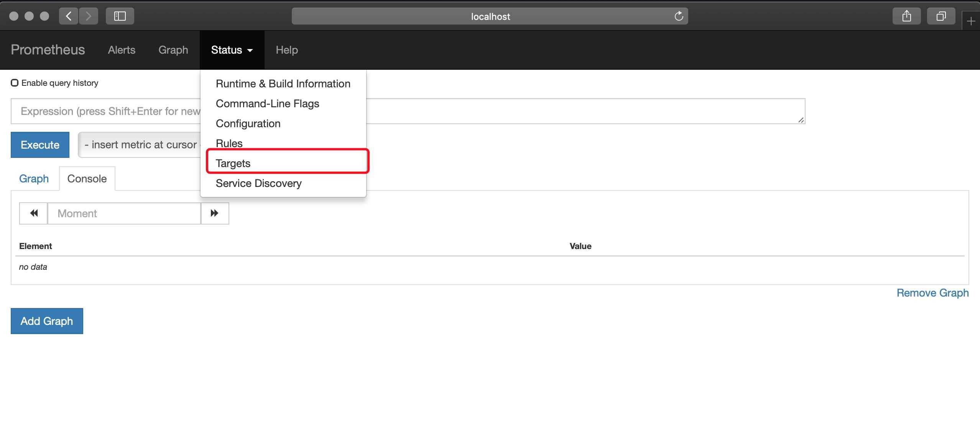Click the browser forward arrow button
The width and height of the screenshot is (980, 423).
pyautogui.click(x=89, y=16)
